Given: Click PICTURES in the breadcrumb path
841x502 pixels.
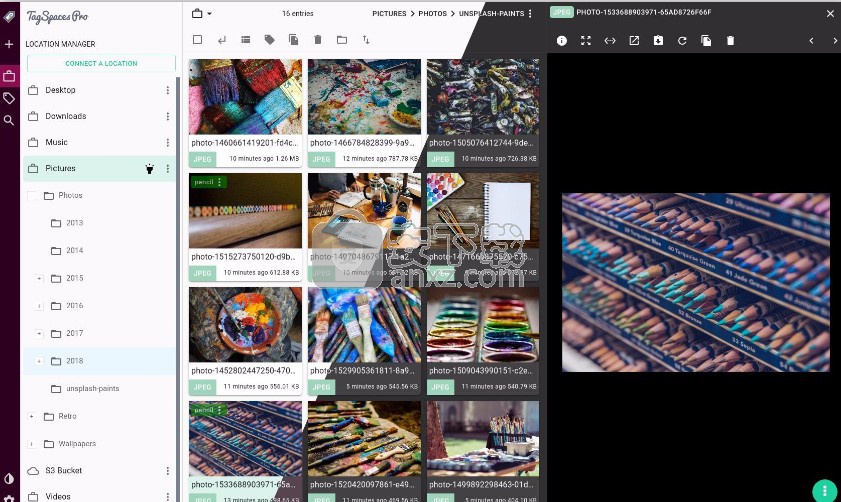Looking at the screenshot, I should click(x=389, y=13).
